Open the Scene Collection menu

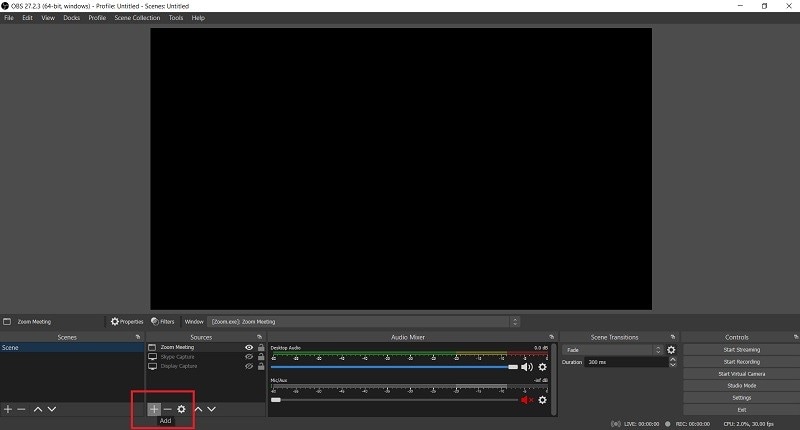point(137,18)
